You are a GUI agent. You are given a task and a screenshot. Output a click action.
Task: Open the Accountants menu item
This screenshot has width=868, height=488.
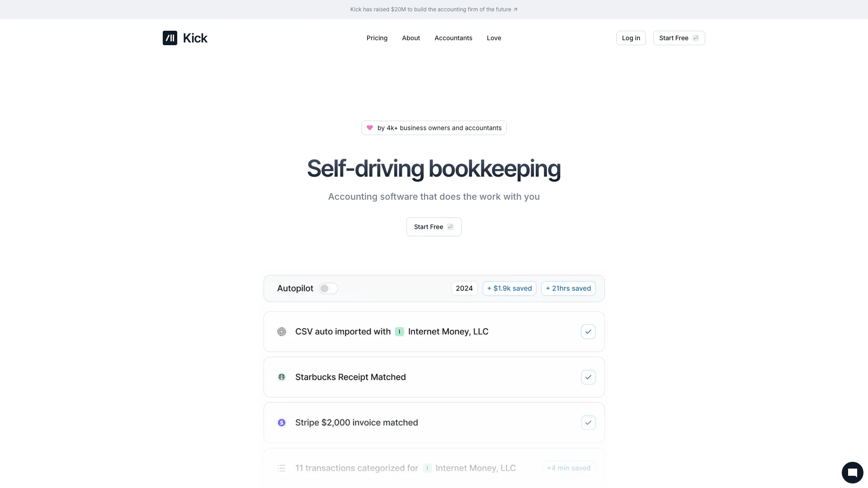(x=453, y=38)
